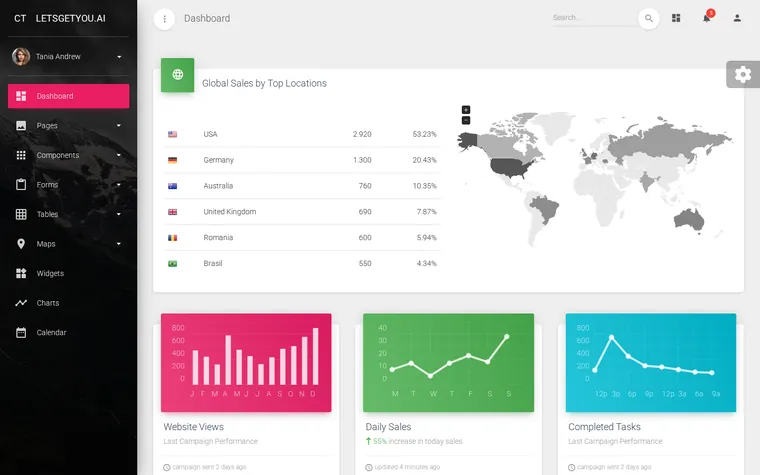The height and width of the screenshot is (475, 760).
Task: Open the settings gear panel
Action: (x=743, y=74)
